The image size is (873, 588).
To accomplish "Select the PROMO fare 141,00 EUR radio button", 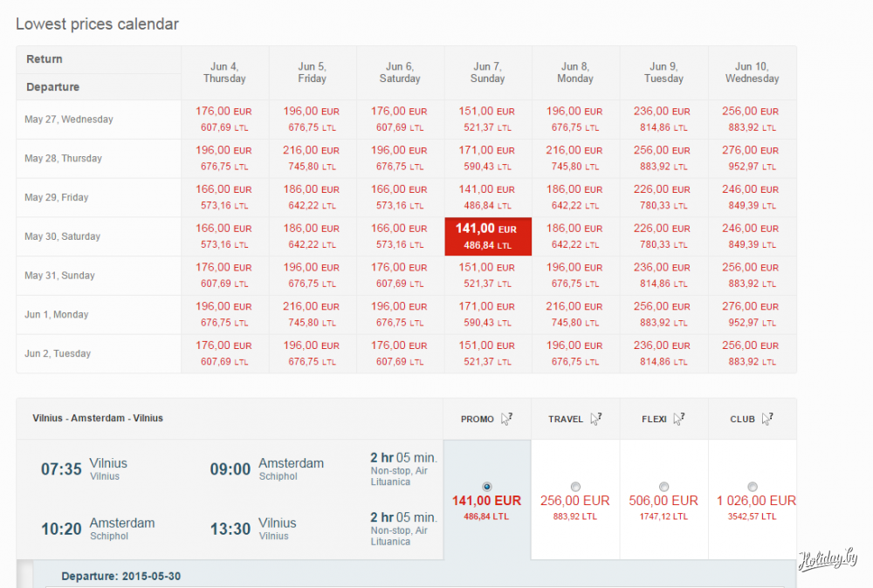I will click(487, 486).
